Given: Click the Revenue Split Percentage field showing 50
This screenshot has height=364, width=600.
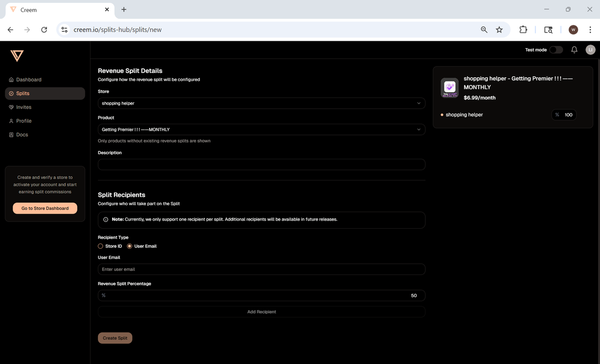Looking at the screenshot, I should [262, 296].
